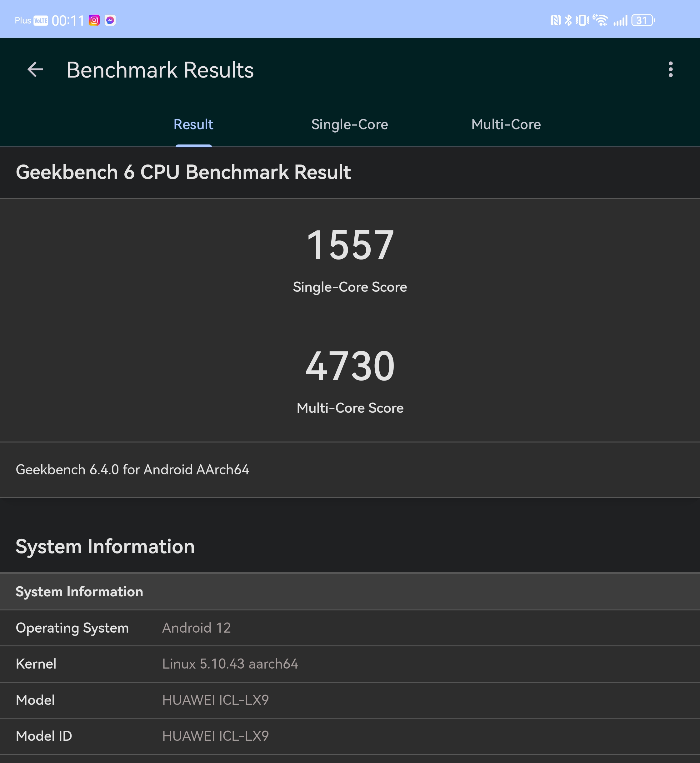Tap the back arrow icon
Viewport: 700px width, 763px height.
click(x=35, y=70)
